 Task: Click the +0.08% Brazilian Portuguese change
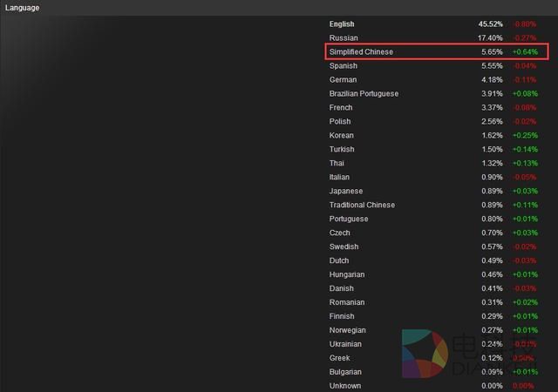(x=525, y=93)
